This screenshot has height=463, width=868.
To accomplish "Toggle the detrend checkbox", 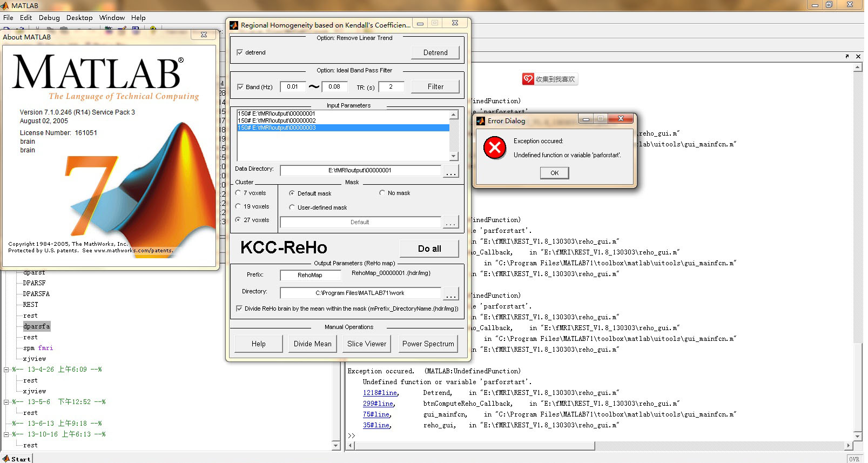I will pyautogui.click(x=240, y=52).
